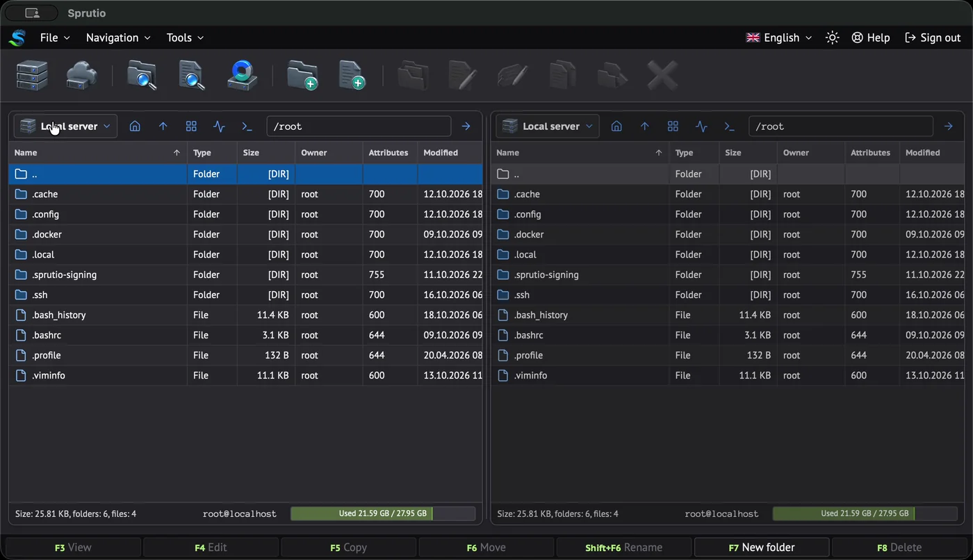
Task: Sign out of Sprutio
Action: click(x=933, y=38)
